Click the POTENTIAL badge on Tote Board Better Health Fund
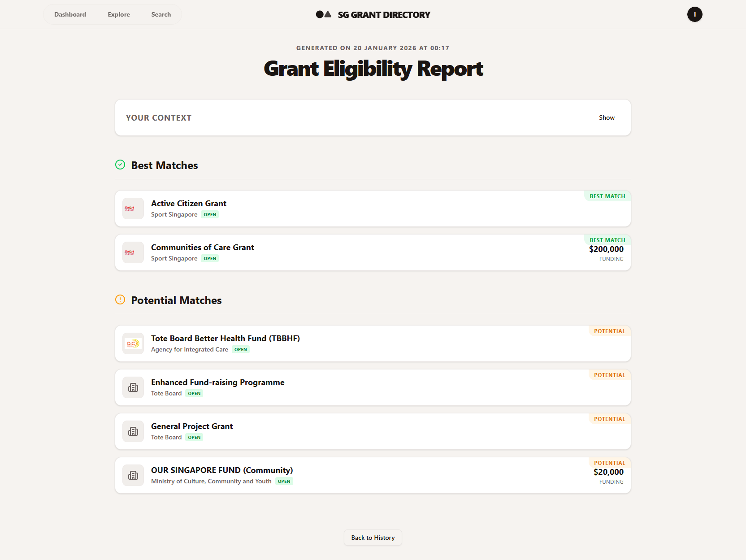The width and height of the screenshot is (746, 560). 610,331
